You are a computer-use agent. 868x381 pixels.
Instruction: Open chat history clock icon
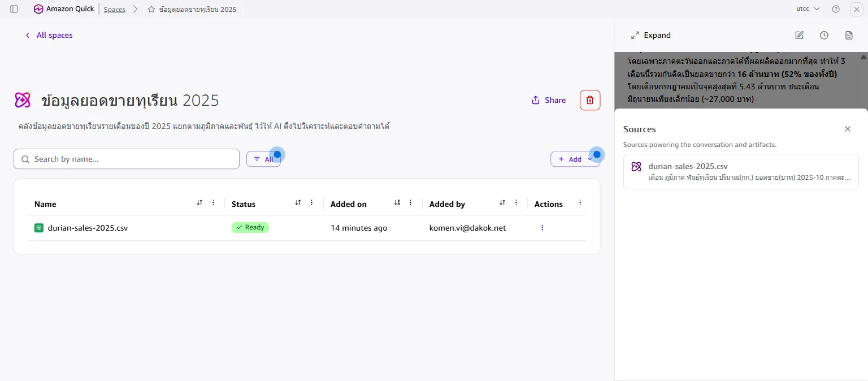(x=824, y=35)
